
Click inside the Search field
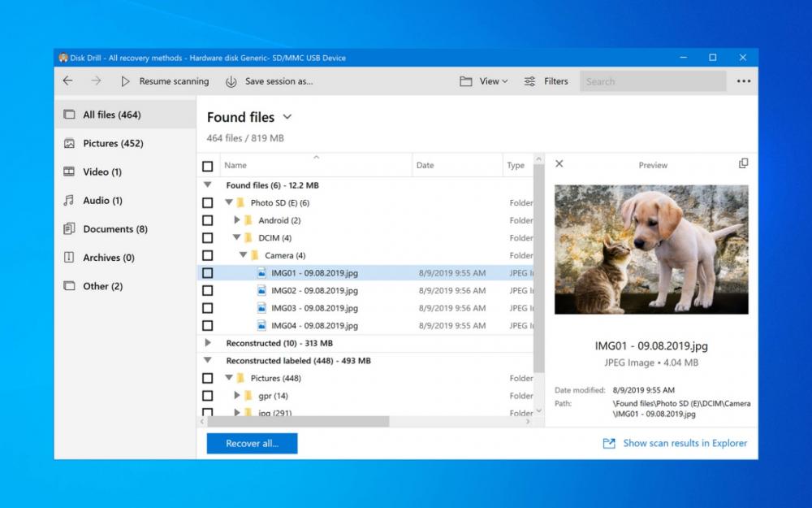pyautogui.click(x=650, y=81)
